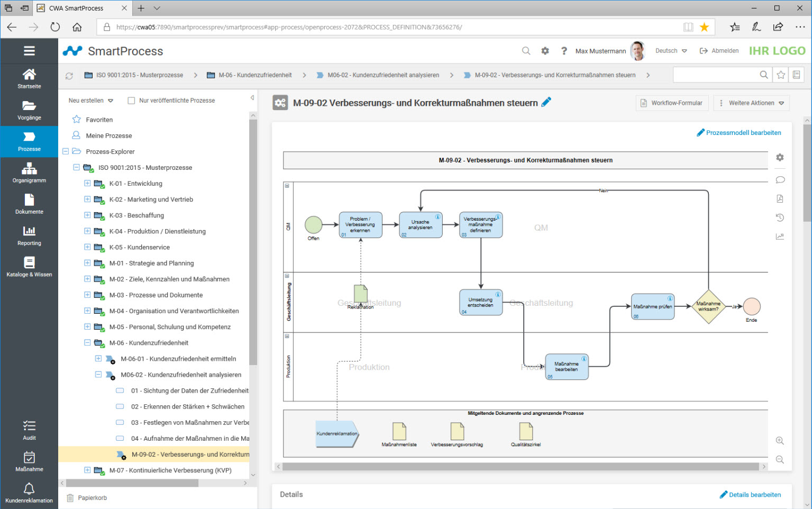This screenshot has width=812, height=509.
Task: View the process version history
Action: click(780, 217)
